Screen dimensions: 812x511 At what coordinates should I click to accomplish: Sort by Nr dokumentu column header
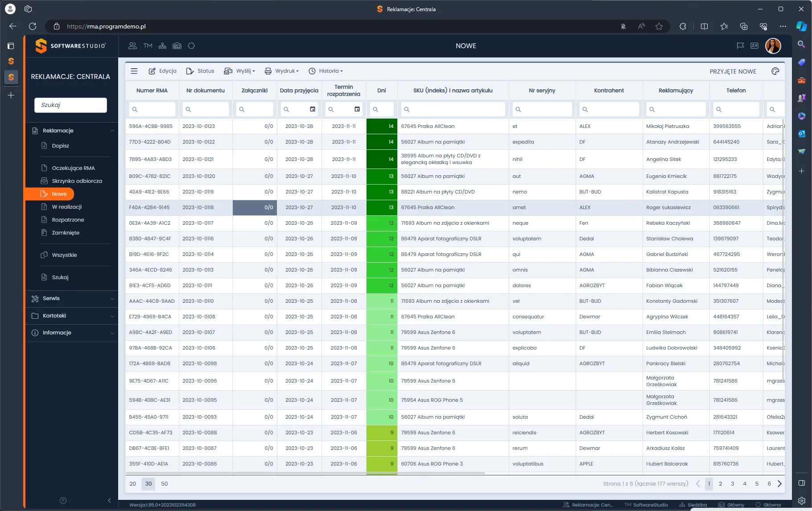[x=206, y=91]
